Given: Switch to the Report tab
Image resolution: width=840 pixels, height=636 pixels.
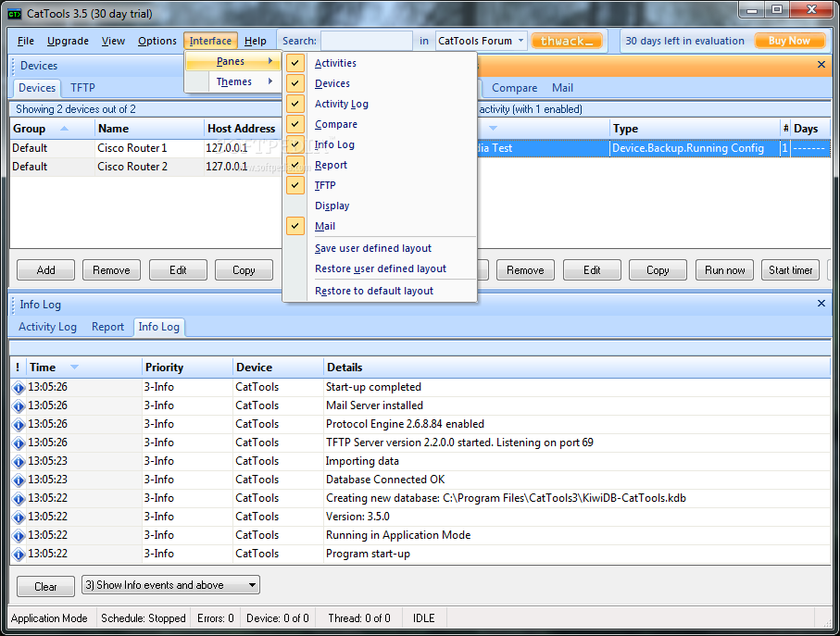Looking at the screenshot, I should coord(107,327).
